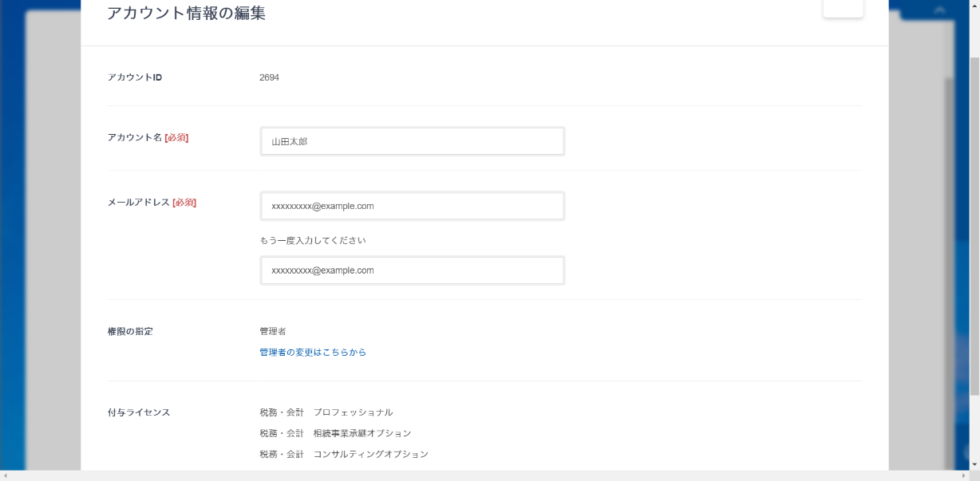Click the horizontal scrollbar right arrow
Viewport: 980px width, 481px height.
(962, 475)
